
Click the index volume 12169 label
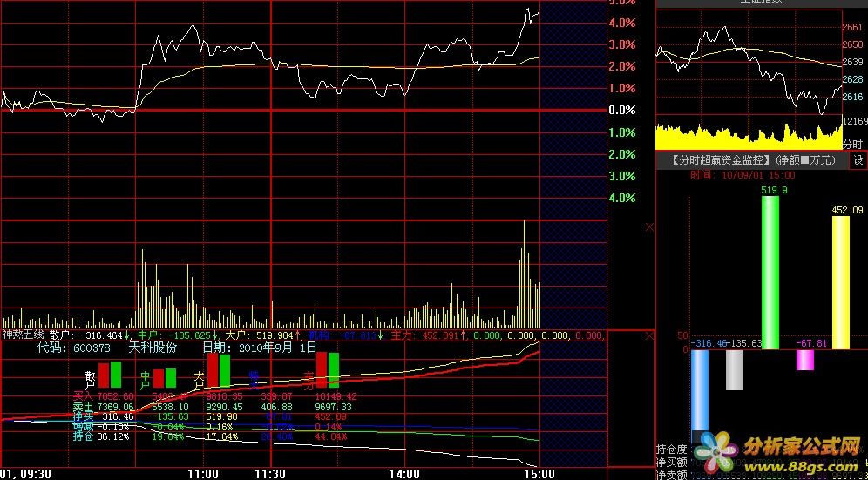coord(855,121)
